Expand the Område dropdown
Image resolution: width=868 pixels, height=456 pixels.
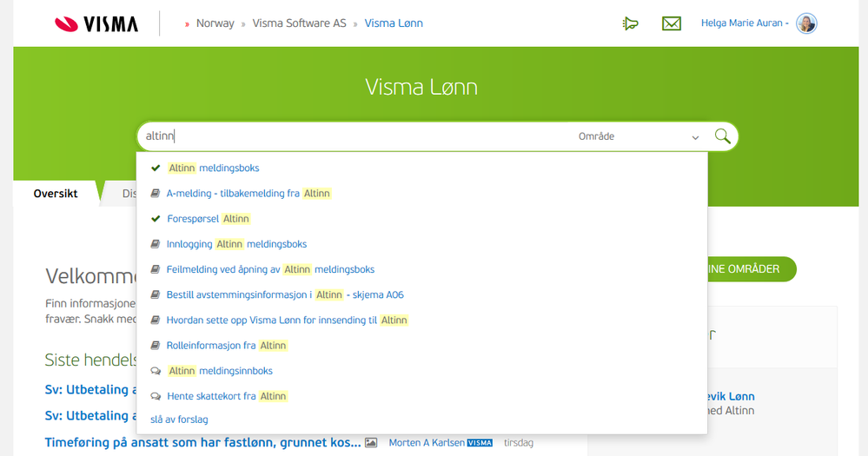[x=639, y=136]
